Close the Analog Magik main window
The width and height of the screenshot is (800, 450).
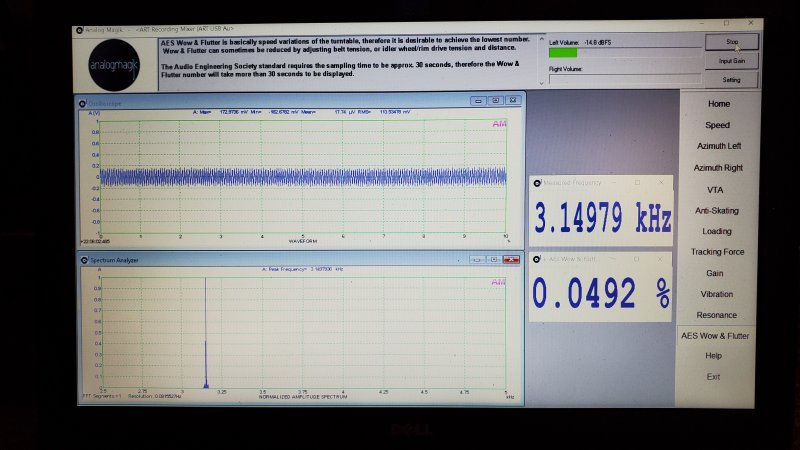751,22
